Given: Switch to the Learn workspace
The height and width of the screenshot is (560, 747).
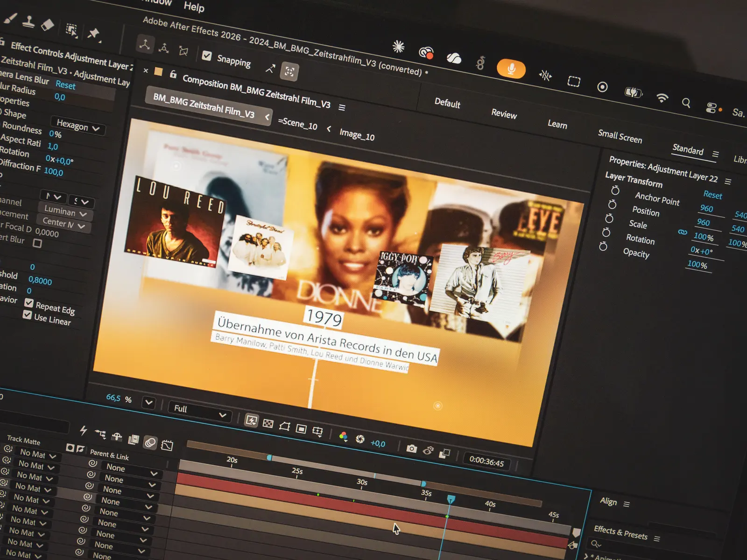Looking at the screenshot, I should (557, 124).
